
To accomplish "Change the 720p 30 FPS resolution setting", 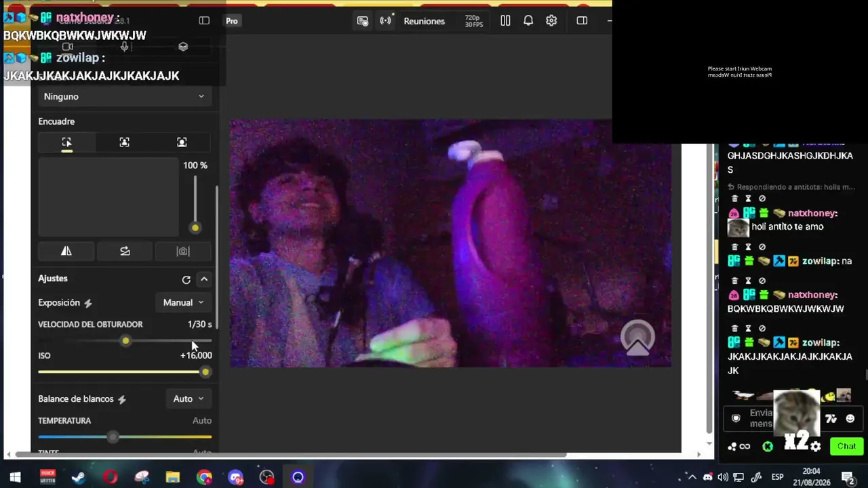I will click(474, 21).
